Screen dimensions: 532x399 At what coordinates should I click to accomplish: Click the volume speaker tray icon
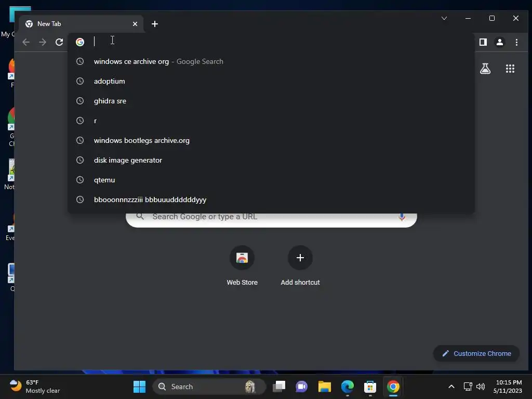click(x=481, y=387)
